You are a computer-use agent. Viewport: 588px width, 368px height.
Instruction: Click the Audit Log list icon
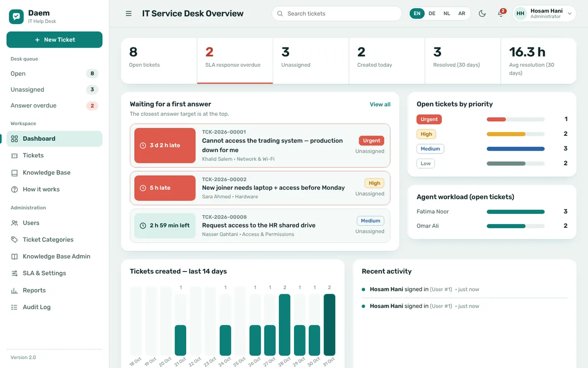[14, 307]
